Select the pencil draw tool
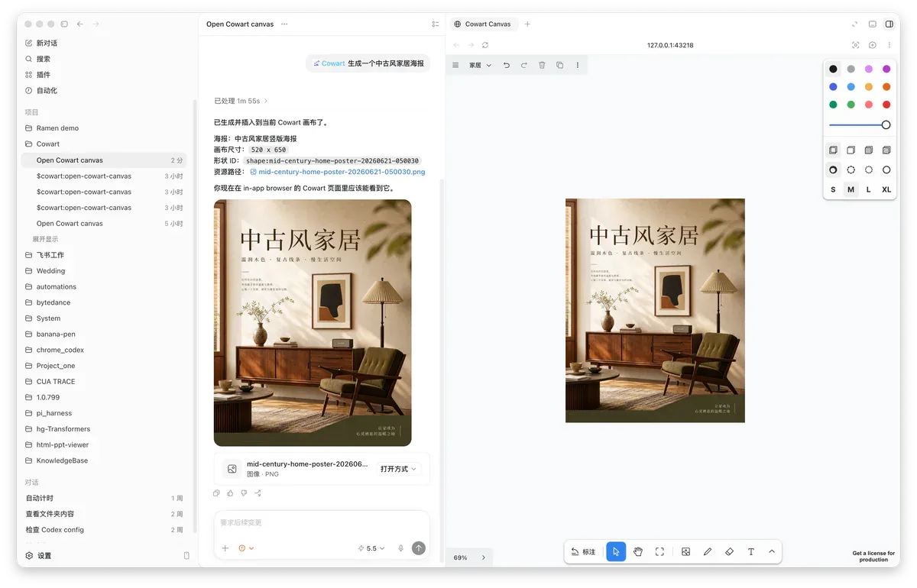The width and height of the screenshot is (917, 588). 708,551
